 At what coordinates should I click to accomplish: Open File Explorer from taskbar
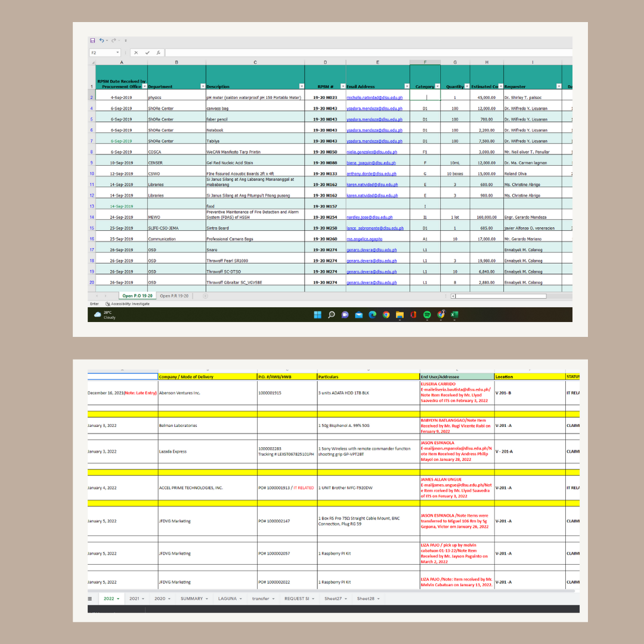(400, 315)
